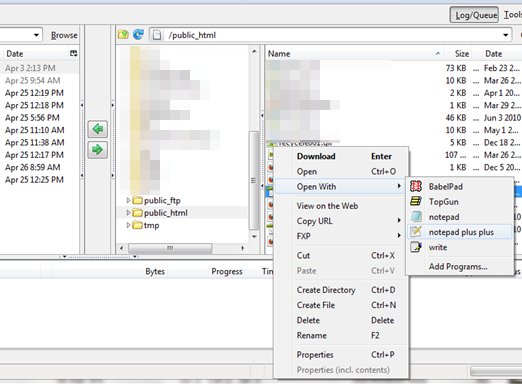Select View on the Web

(341, 206)
